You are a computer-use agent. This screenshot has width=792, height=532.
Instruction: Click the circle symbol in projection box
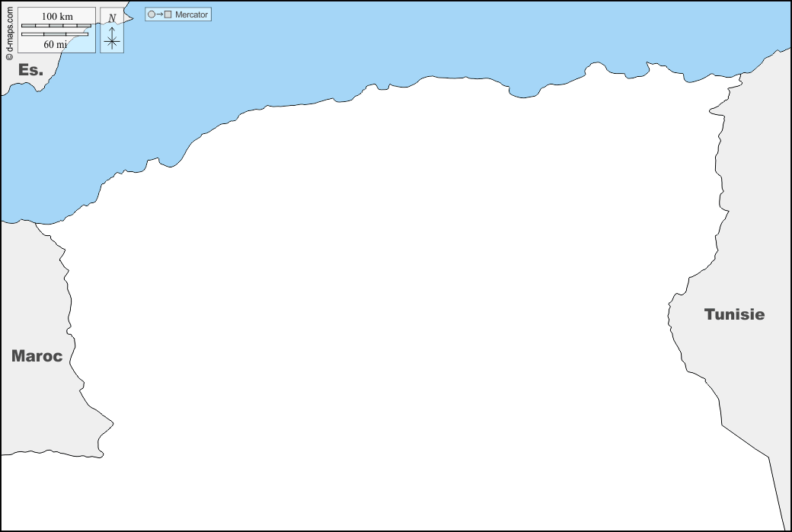click(151, 14)
